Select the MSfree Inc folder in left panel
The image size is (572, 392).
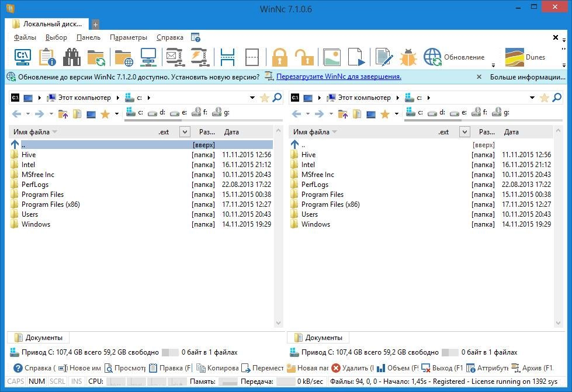pyautogui.click(x=141, y=175)
